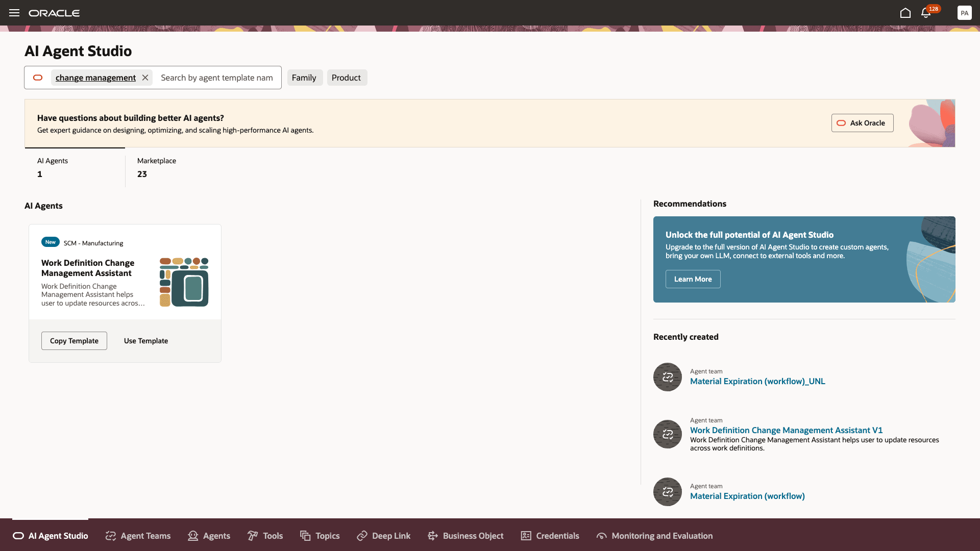This screenshot has width=980, height=551.
Task: Open notifications bell with 128 badge
Action: [926, 13]
